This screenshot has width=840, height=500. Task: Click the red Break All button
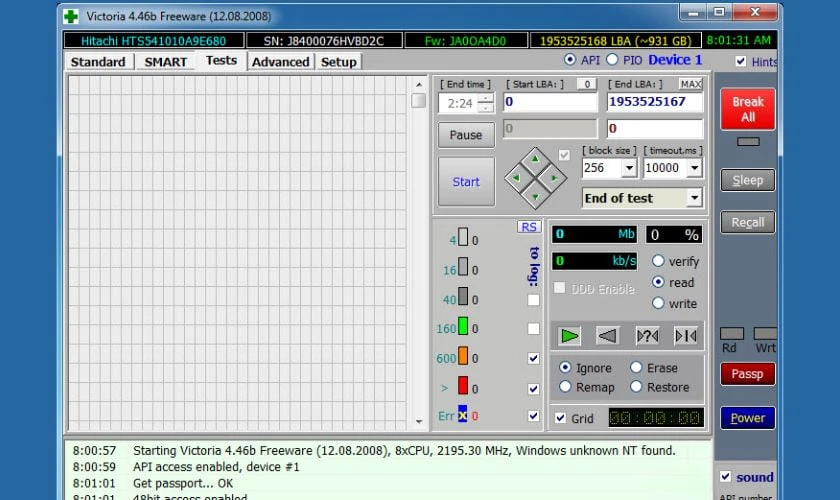pyautogui.click(x=748, y=109)
